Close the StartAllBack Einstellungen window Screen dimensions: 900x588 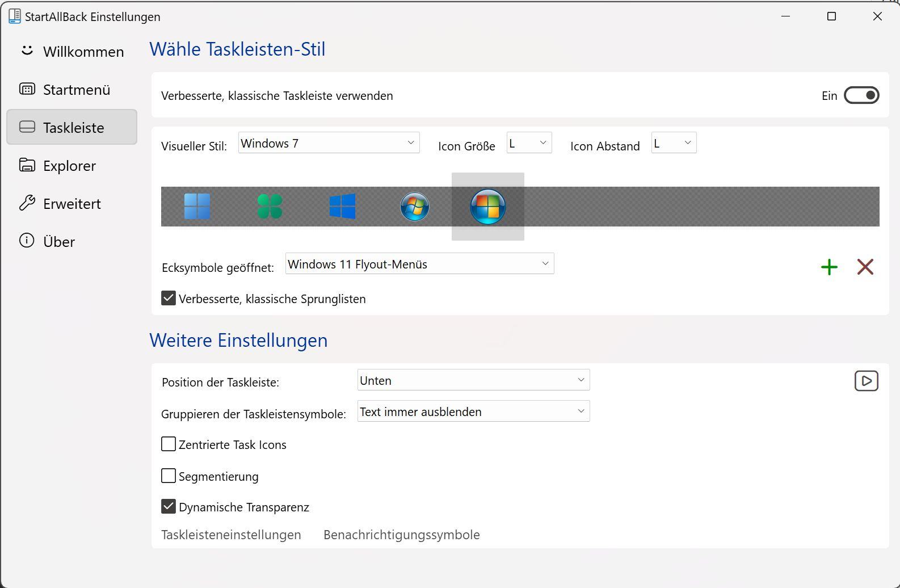click(877, 16)
